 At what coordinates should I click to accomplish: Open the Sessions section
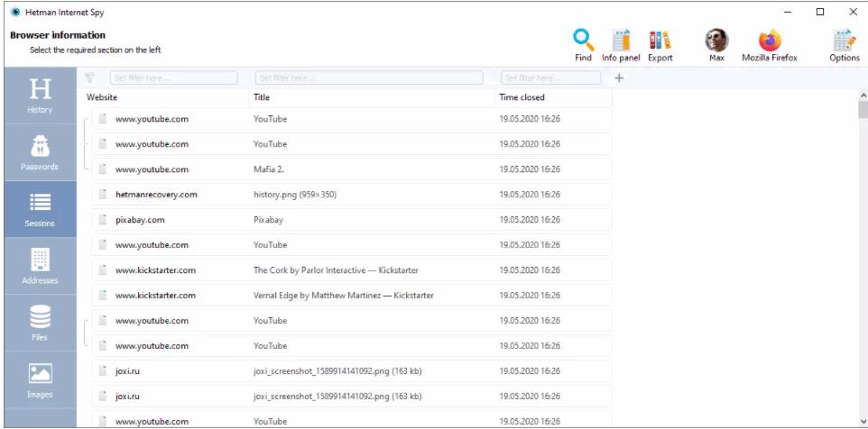pos(40,209)
